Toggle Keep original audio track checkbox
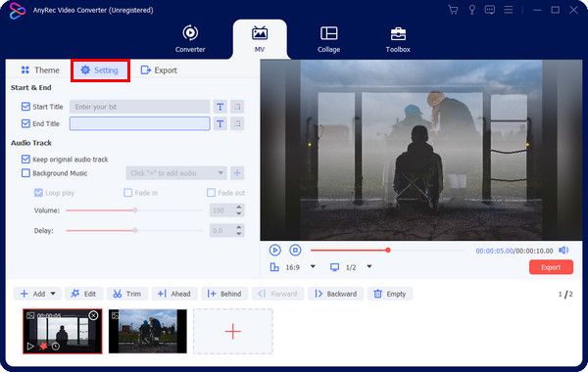Screen dimensions: 588x372 click(25, 160)
